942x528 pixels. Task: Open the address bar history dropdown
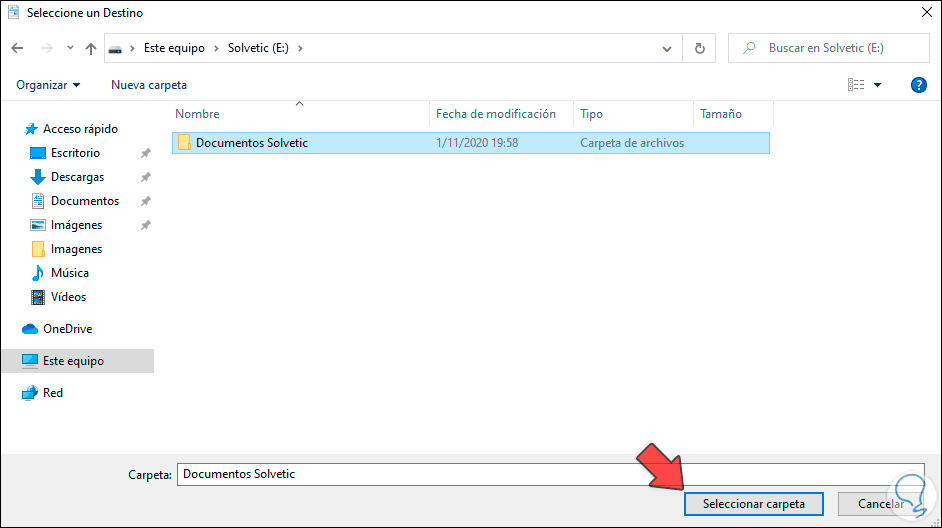(x=667, y=49)
